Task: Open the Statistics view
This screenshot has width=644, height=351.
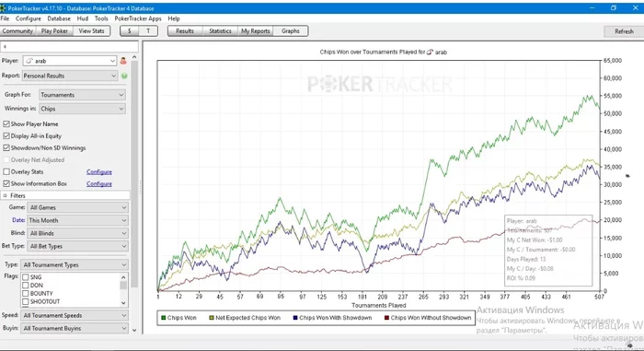Action: tap(220, 30)
